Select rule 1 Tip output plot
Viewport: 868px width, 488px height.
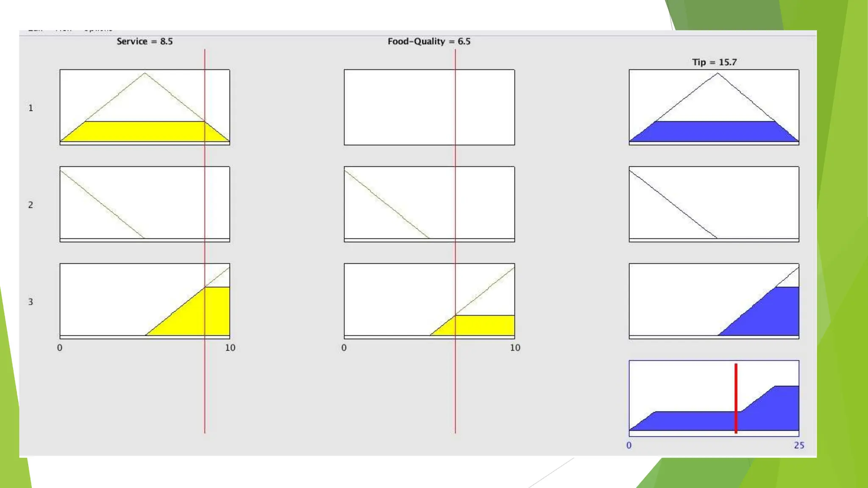click(x=714, y=107)
